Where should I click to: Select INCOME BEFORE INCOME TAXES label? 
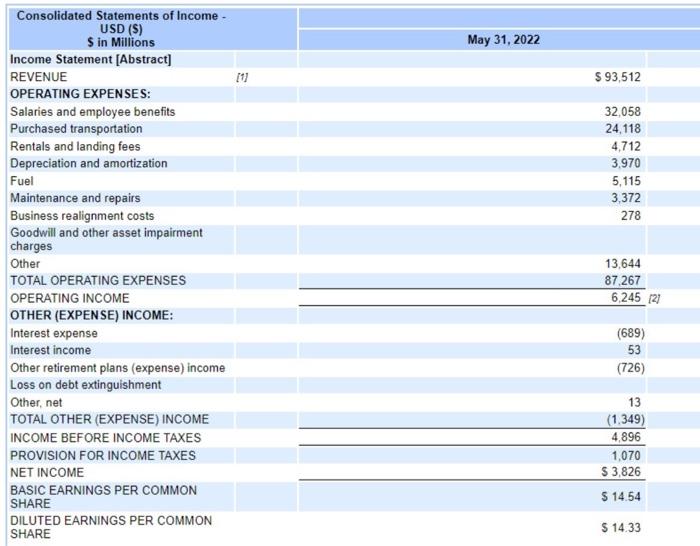(105, 438)
